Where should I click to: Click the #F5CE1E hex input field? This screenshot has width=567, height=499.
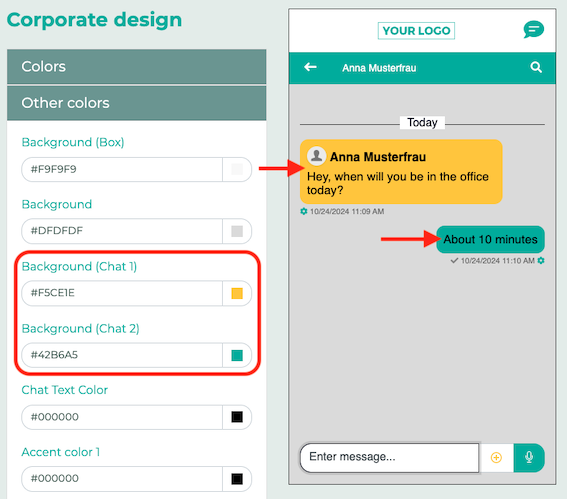[x=122, y=293]
